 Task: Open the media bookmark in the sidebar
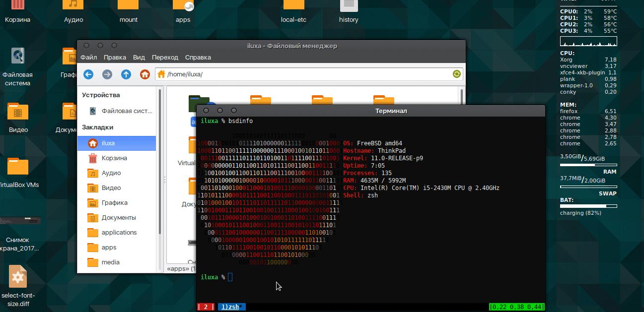pyautogui.click(x=117, y=262)
